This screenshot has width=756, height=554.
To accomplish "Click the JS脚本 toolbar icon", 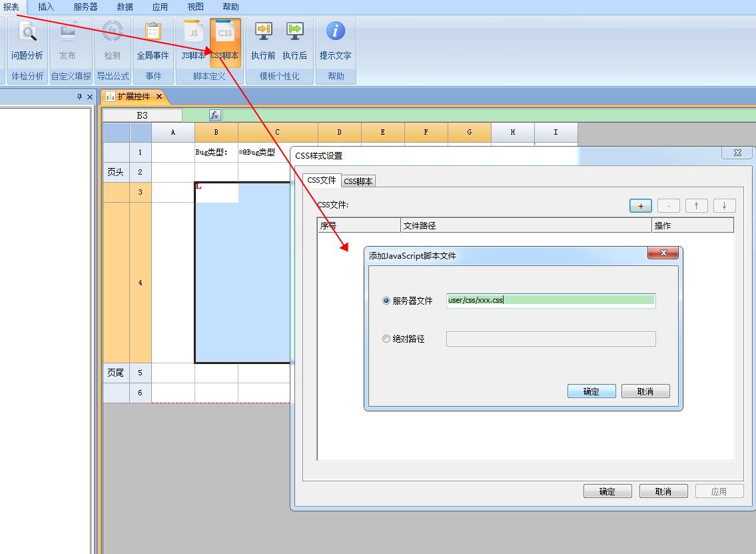I will (x=193, y=33).
